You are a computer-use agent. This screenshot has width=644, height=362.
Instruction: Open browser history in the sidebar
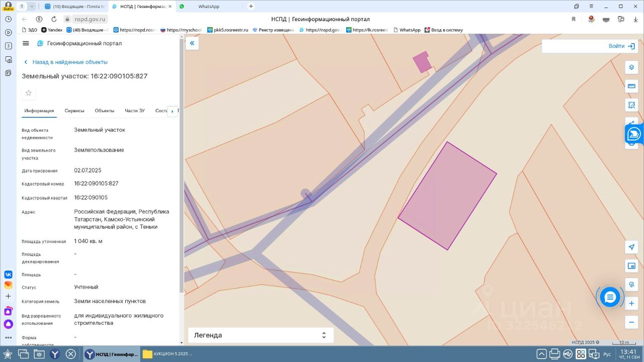8,19
